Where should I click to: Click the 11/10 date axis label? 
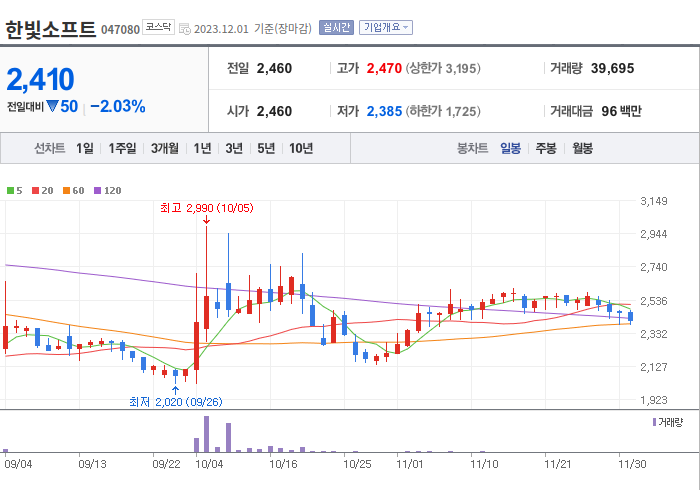click(x=484, y=464)
